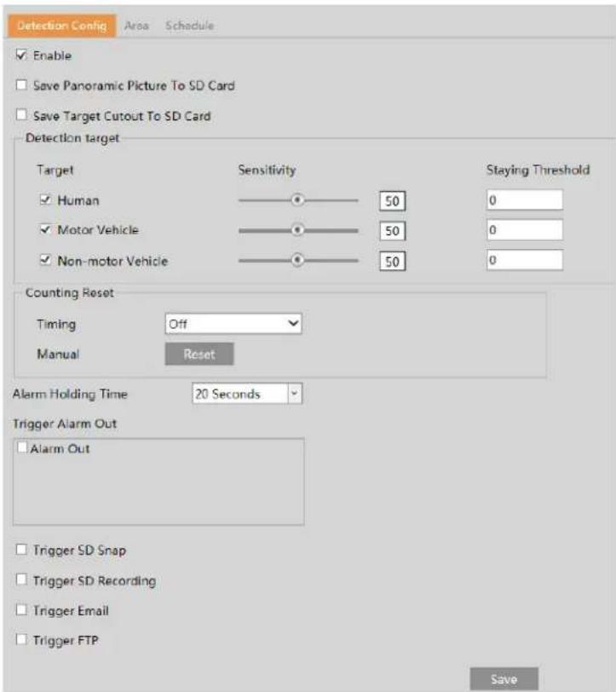Click the Reset button for manual counting
Image resolution: width=616 pixels, height=692 pixels.
pos(199,354)
